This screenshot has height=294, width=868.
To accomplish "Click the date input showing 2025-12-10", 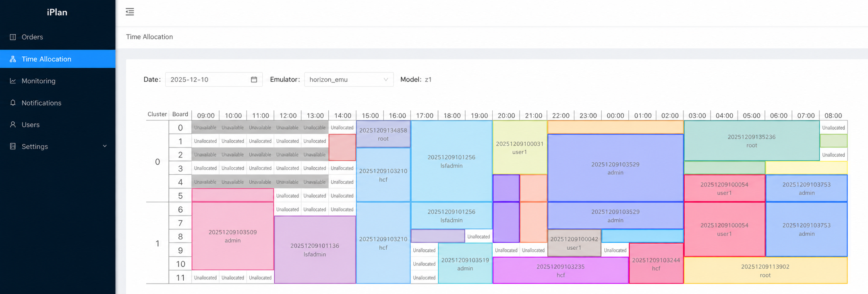I will tap(213, 79).
